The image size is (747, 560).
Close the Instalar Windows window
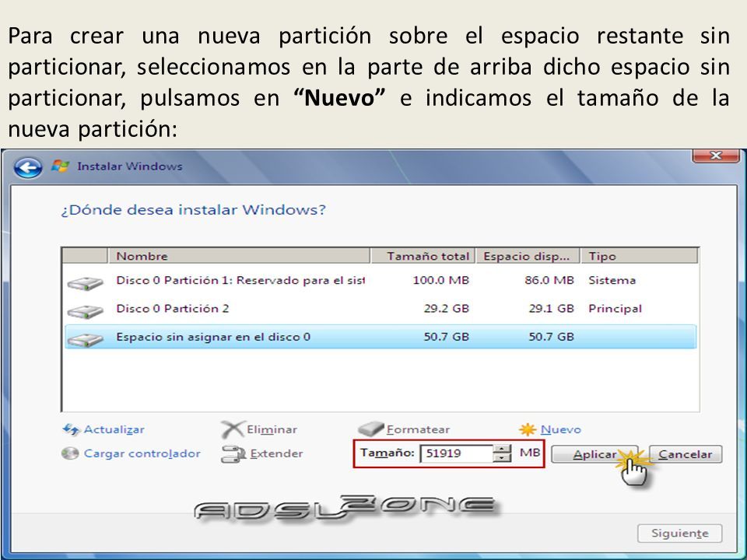coord(716,156)
